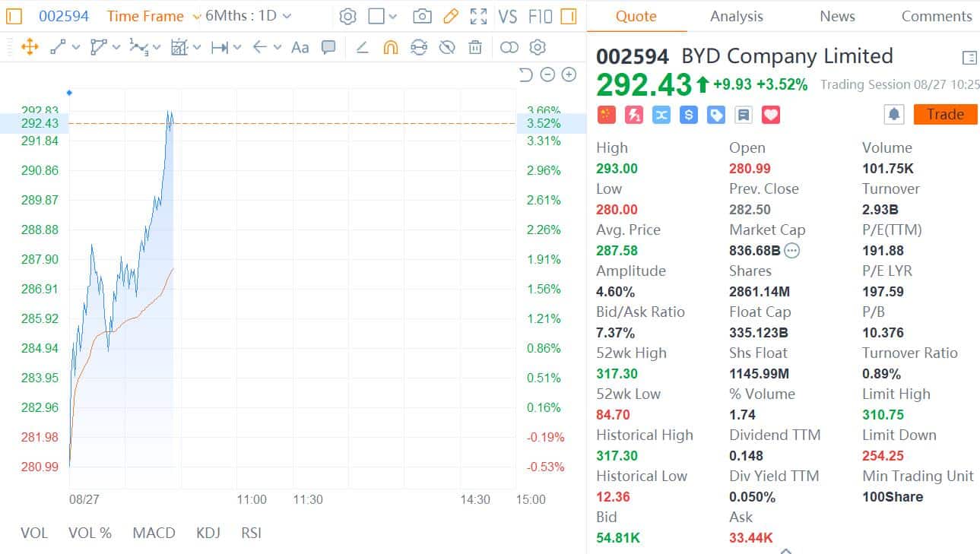Switch to the Analysis tab
Image resolution: width=980 pixels, height=554 pixels.
tap(736, 16)
